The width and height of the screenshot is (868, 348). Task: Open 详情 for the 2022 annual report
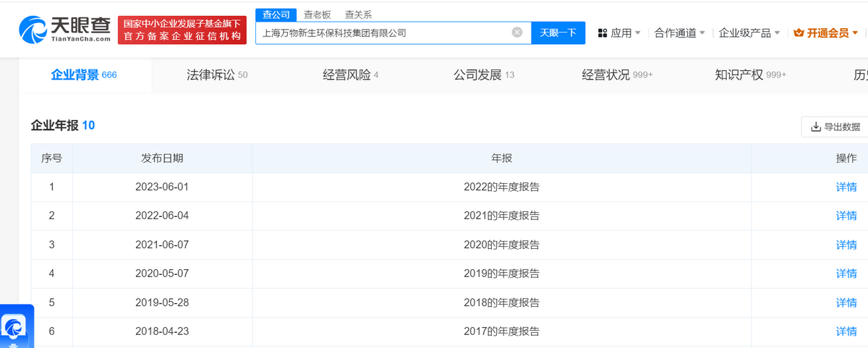coord(846,187)
